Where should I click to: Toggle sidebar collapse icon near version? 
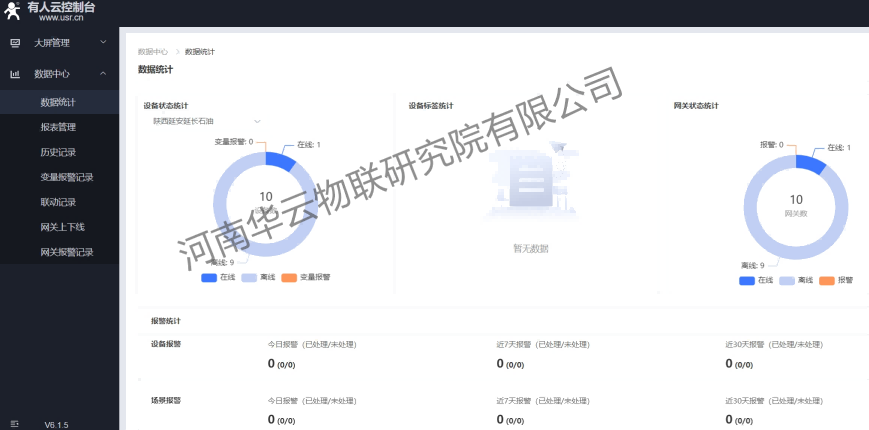point(14,424)
